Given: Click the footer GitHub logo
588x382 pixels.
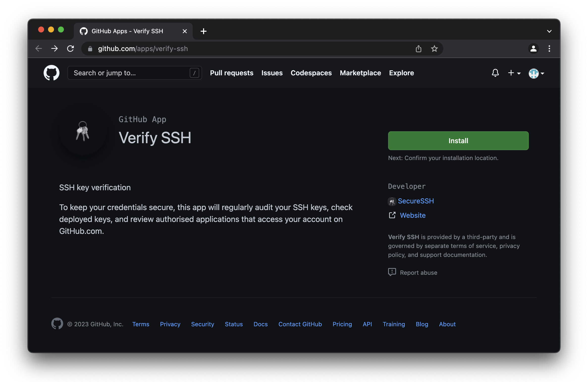Looking at the screenshot, I should click(x=57, y=324).
